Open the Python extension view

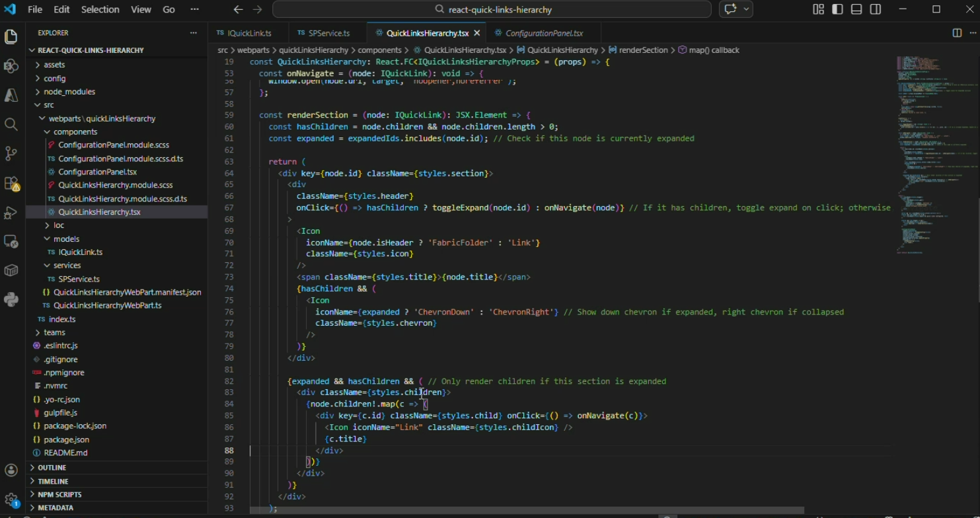[x=11, y=300]
